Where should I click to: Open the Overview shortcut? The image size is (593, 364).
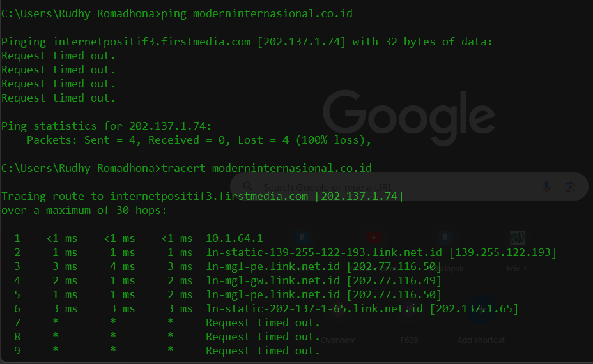tap(337, 340)
